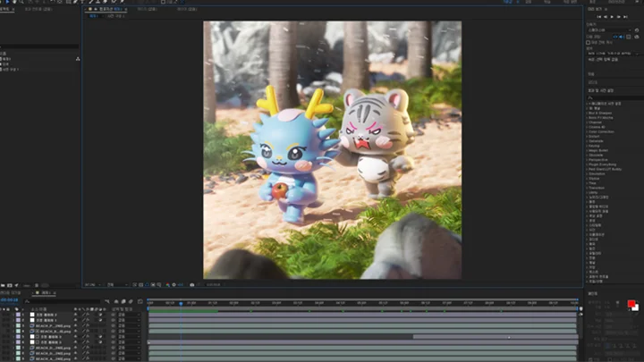This screenshot has width=644, height=362.
Task: Expand the Keying effects category
Action: pyautogui.click(x=595, y=146)
